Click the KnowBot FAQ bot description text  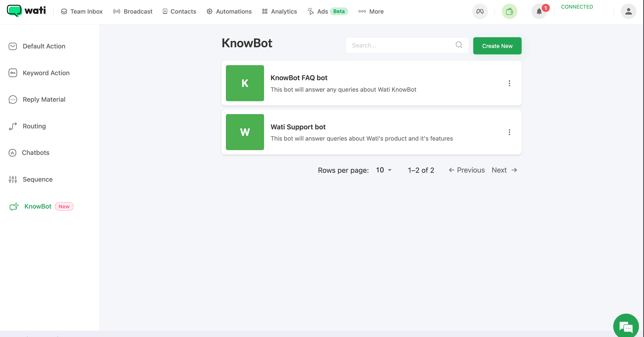(x=343, y=90)
